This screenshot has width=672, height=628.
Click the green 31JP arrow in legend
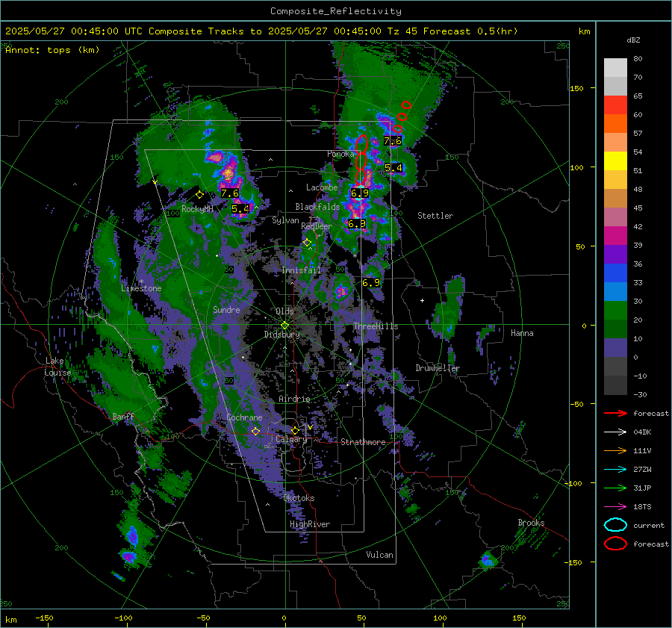615,488
